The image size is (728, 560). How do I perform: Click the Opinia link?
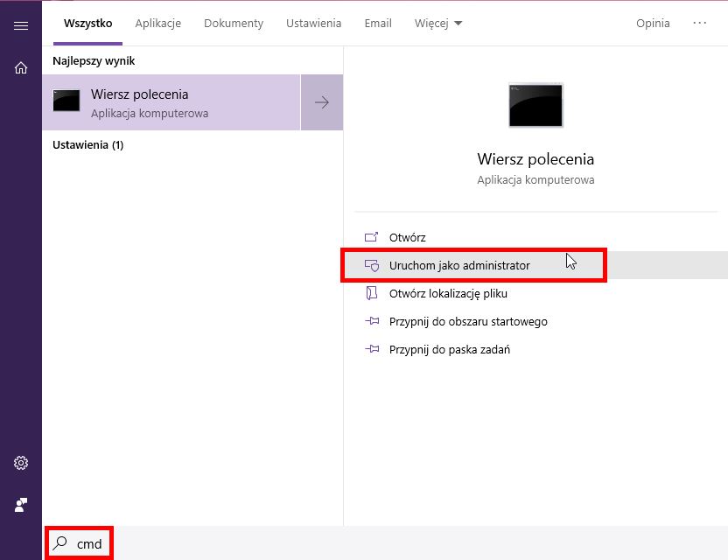653,24
